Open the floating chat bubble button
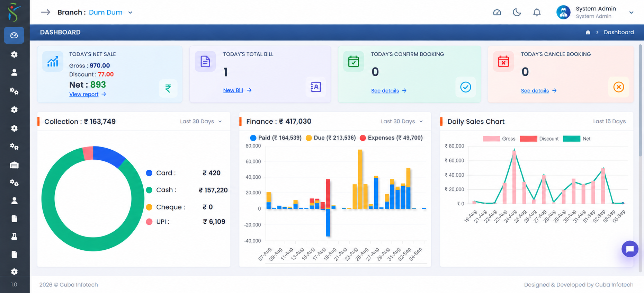This screenshot has height=293, width=644. (x=630, y=249)
